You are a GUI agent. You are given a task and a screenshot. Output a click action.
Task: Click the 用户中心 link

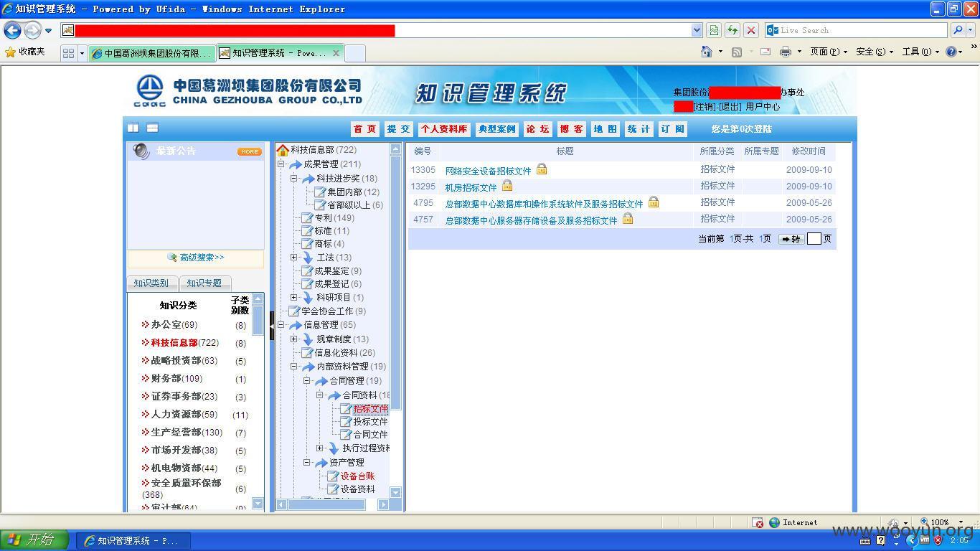click(x=763, y=106)
